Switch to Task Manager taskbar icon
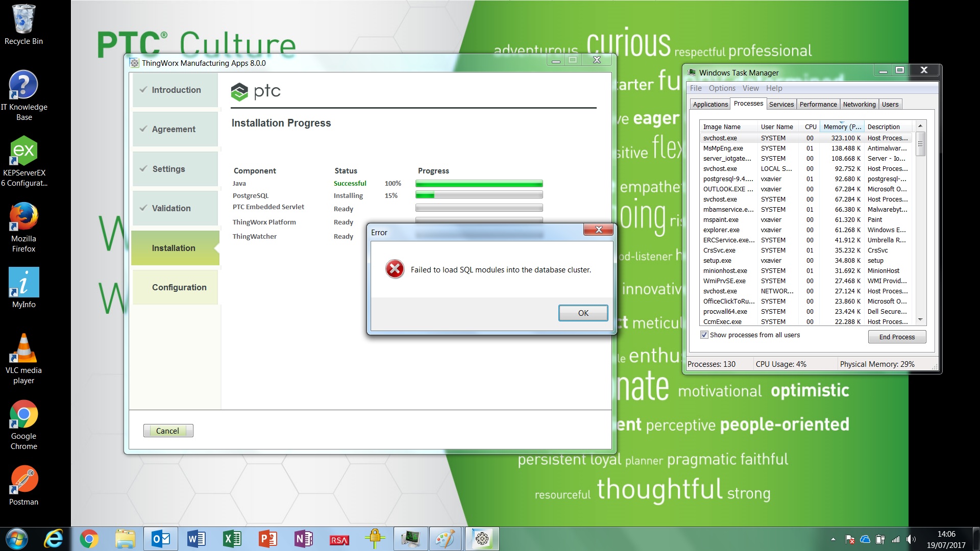This screenshot has width=980, height=551. tap(411, 539)
